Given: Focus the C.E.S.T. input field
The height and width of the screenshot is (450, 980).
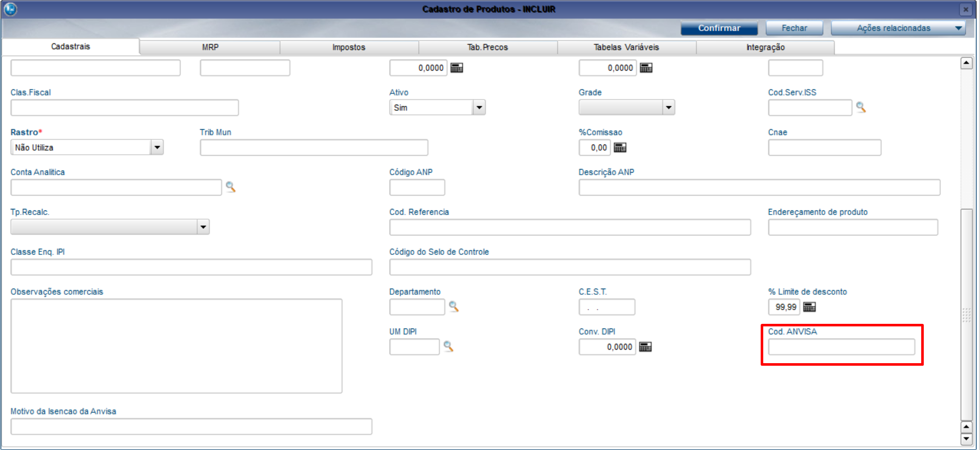Looking at the screenshot, I should coord(607,307).
